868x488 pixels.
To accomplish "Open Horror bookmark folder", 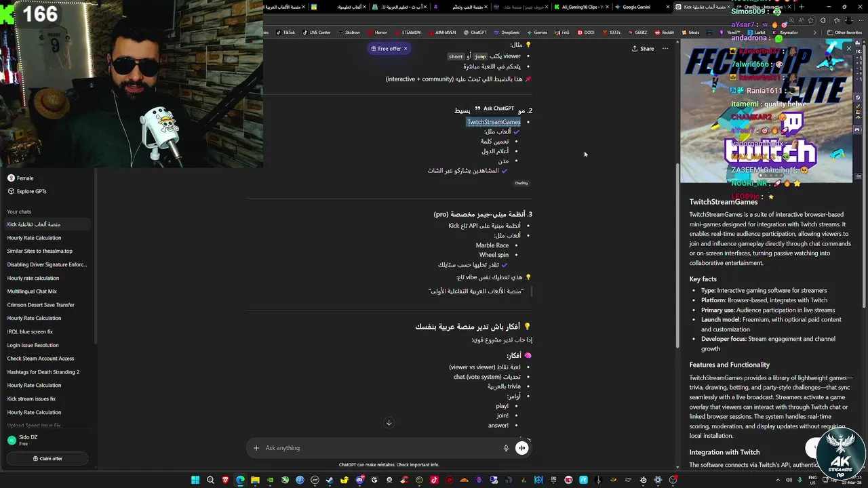I will [378, 33].
